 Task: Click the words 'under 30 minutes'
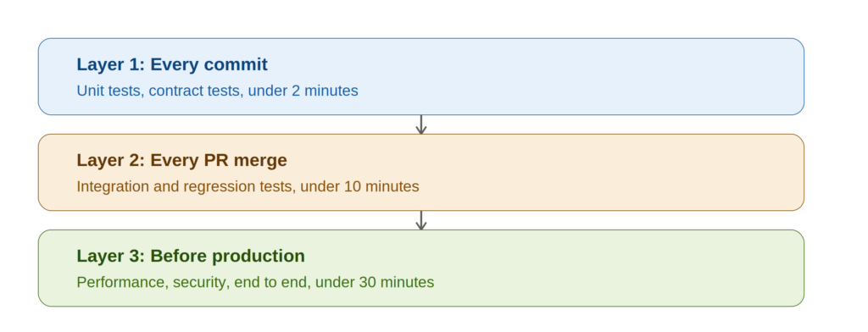pyautogui.click(x=375, y=282)
